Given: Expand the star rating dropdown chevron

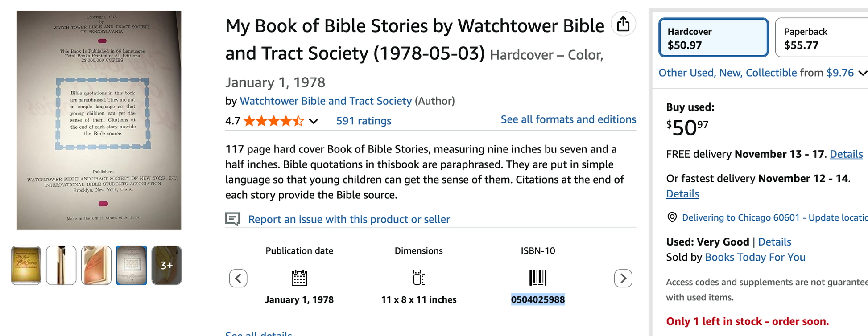Looking at the screenshot, I should [x=314, y=121].
